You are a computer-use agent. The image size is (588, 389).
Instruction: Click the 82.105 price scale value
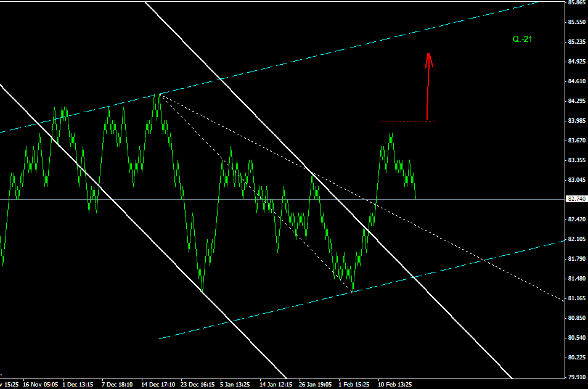coord(577,239)
